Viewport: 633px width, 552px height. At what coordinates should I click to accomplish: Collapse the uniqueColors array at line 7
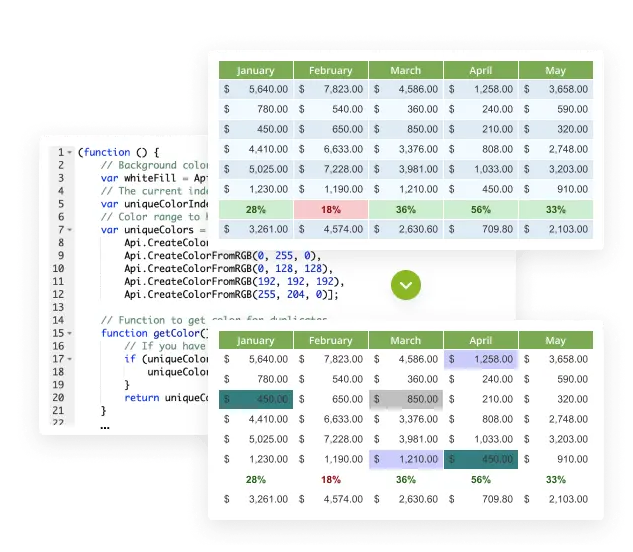click(x=69, y=230)
